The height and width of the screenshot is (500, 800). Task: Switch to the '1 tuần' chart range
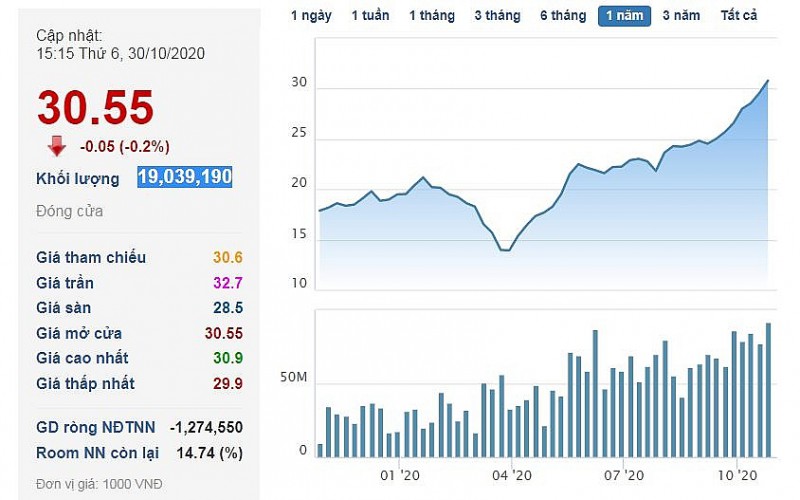coord(369,15)
